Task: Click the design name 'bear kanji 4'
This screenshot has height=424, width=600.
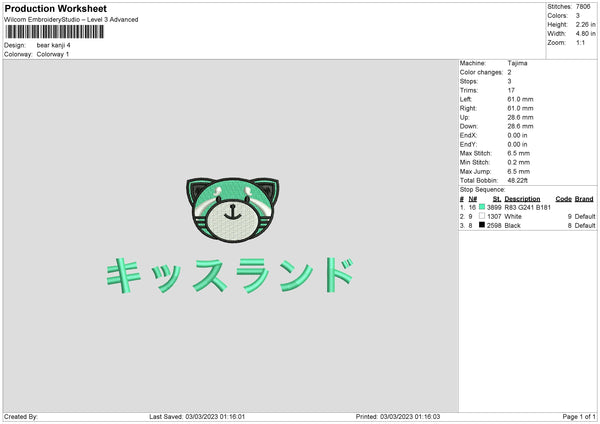Action: tap(54, 45)
